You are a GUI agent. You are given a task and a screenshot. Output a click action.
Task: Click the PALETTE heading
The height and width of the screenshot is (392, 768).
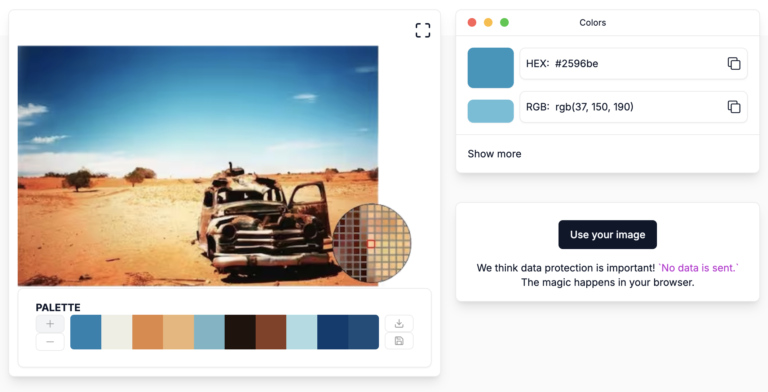(x=58, y=307)
